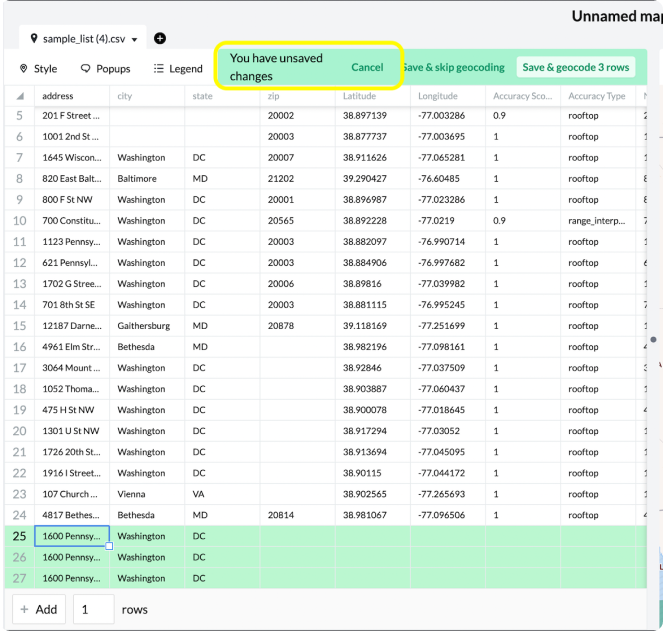Click the Baltimore city cell

tap(147, 178)
